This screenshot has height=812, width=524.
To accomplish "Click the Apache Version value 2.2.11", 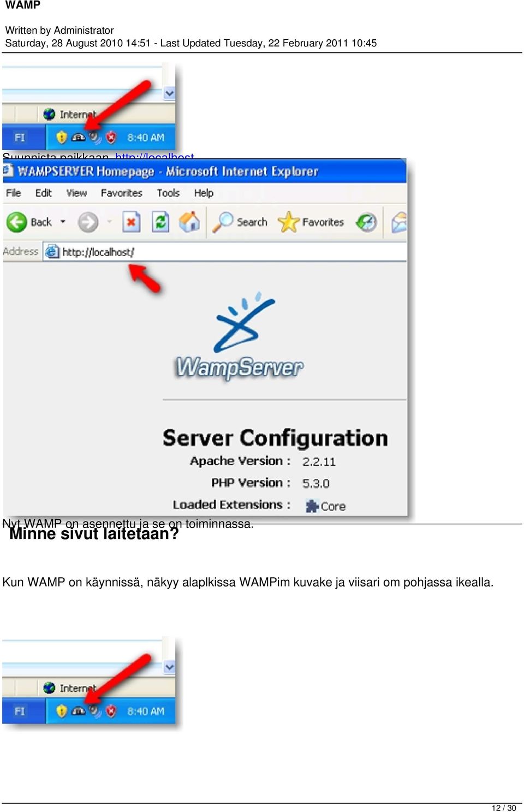I will click(x=319, y=461).
